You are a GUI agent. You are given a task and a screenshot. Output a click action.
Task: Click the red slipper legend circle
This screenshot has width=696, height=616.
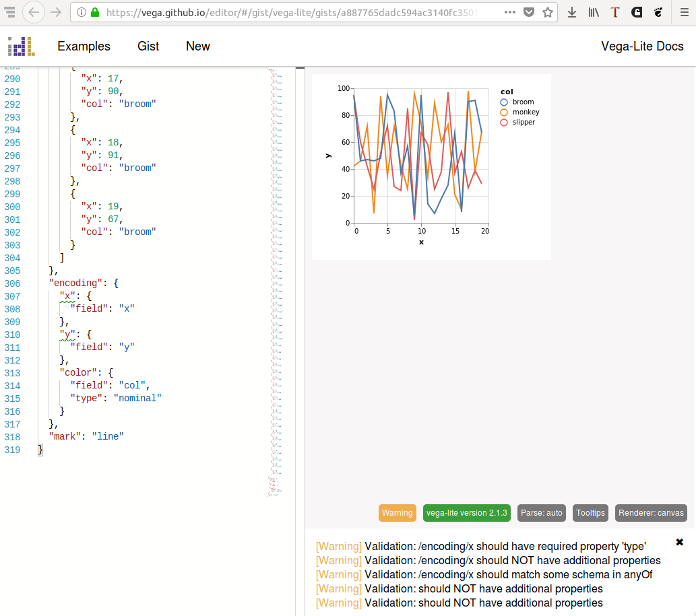(504, 123)
